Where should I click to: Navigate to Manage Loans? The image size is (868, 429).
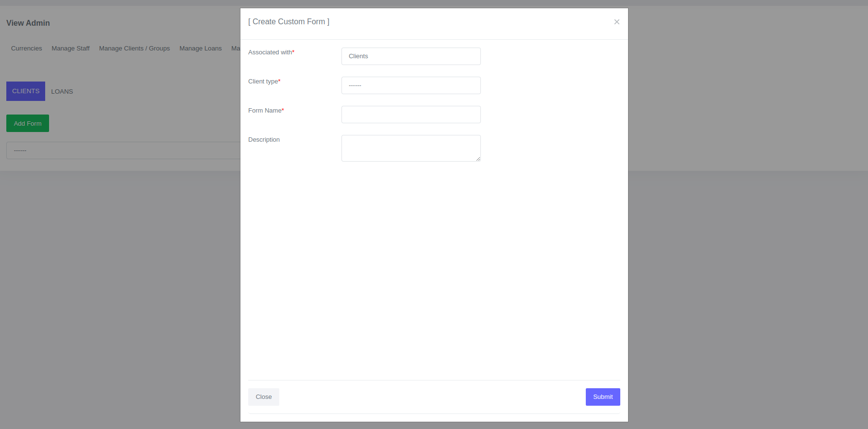pos(201,49)
